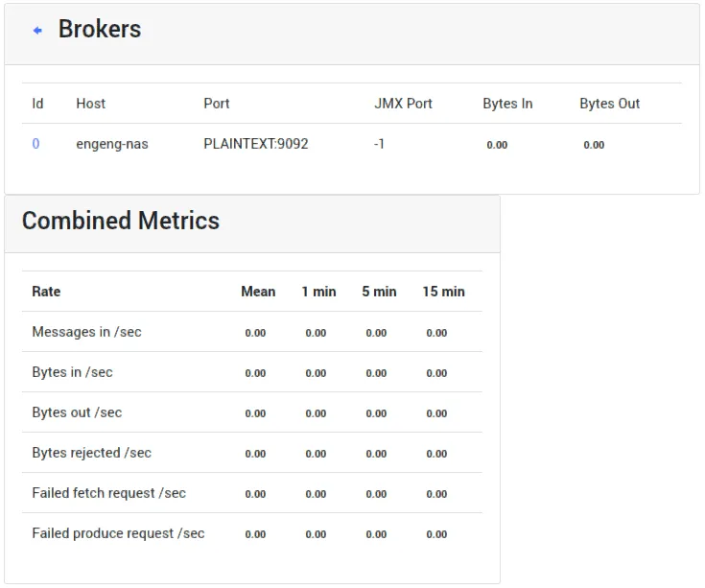Click the broker Bytes In 0.00 value
This screenshot has width=705, height=588.
pos(497,145)
